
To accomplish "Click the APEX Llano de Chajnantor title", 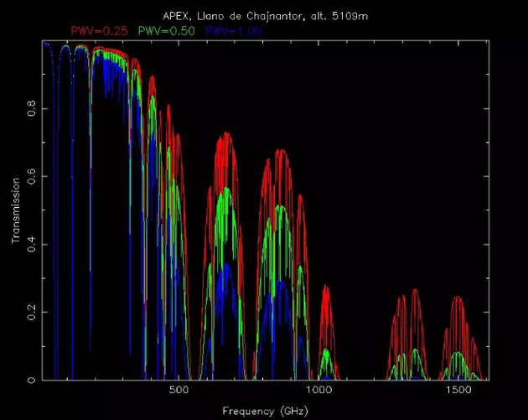I will coord(266,16).
